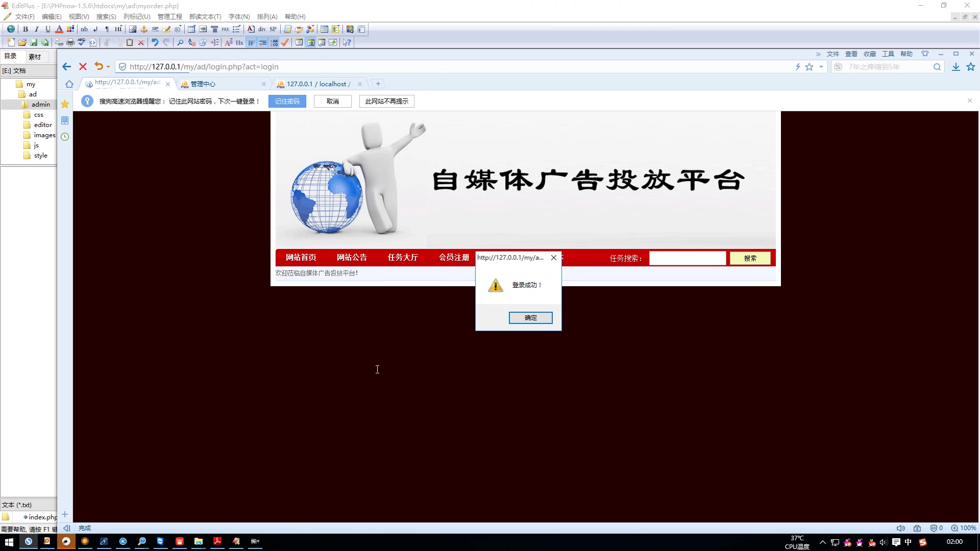Toggle the auto indent icon

point(263,42)
